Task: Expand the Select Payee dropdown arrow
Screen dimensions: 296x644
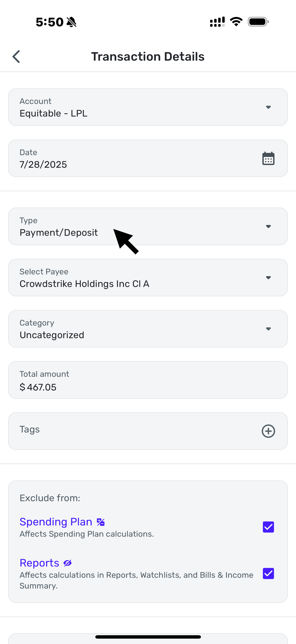Action: [268, 278]
